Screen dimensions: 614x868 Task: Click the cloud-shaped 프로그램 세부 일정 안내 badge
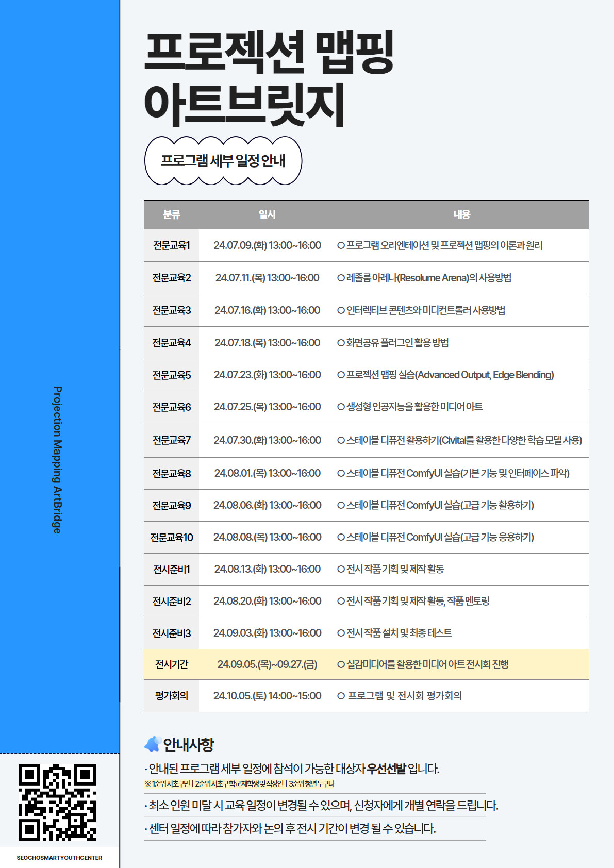pos(223,161)
